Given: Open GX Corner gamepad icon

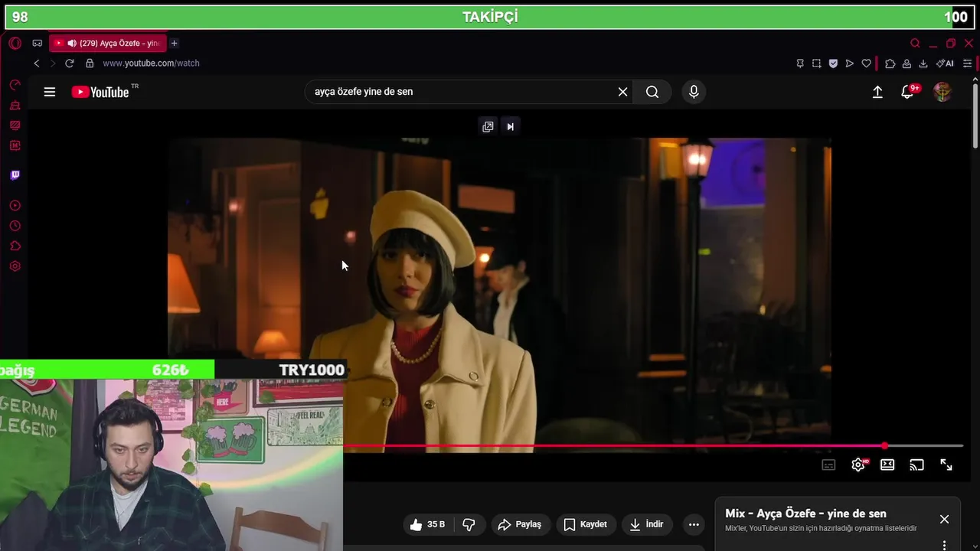Looking at the screenshot, I should click(x=37, y=44).
